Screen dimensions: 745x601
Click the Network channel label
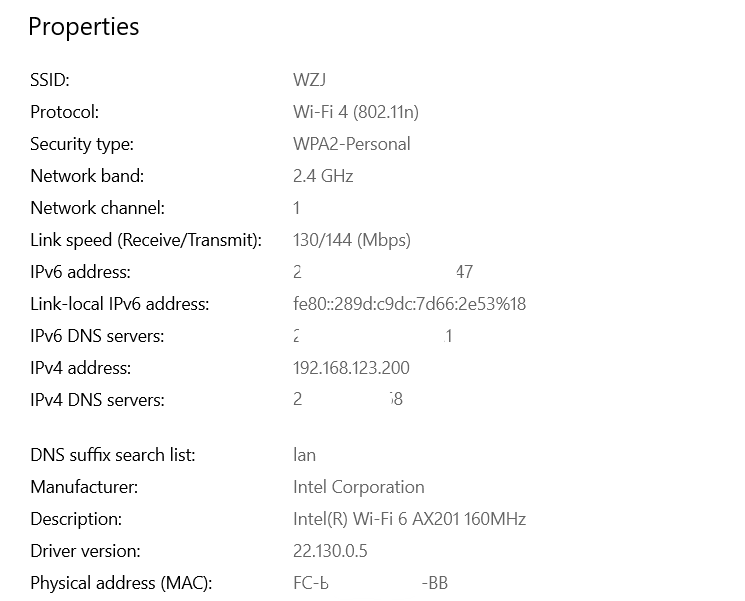tap(97, 208)
